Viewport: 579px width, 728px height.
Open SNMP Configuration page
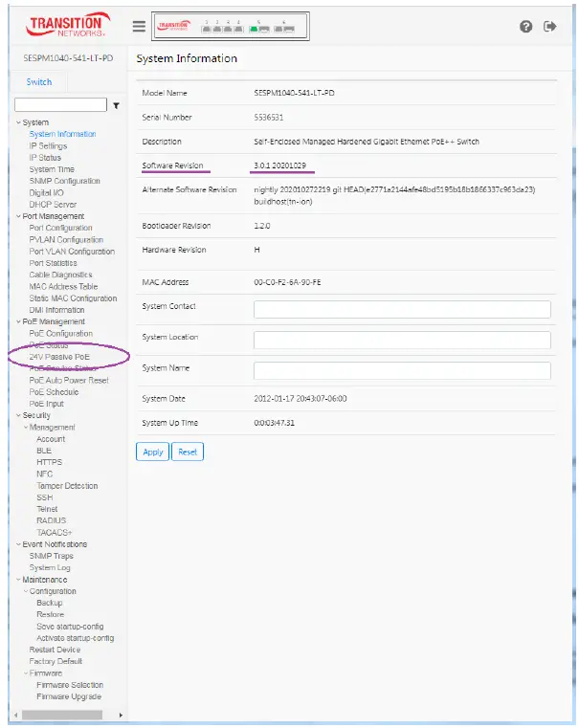[64, 181]
